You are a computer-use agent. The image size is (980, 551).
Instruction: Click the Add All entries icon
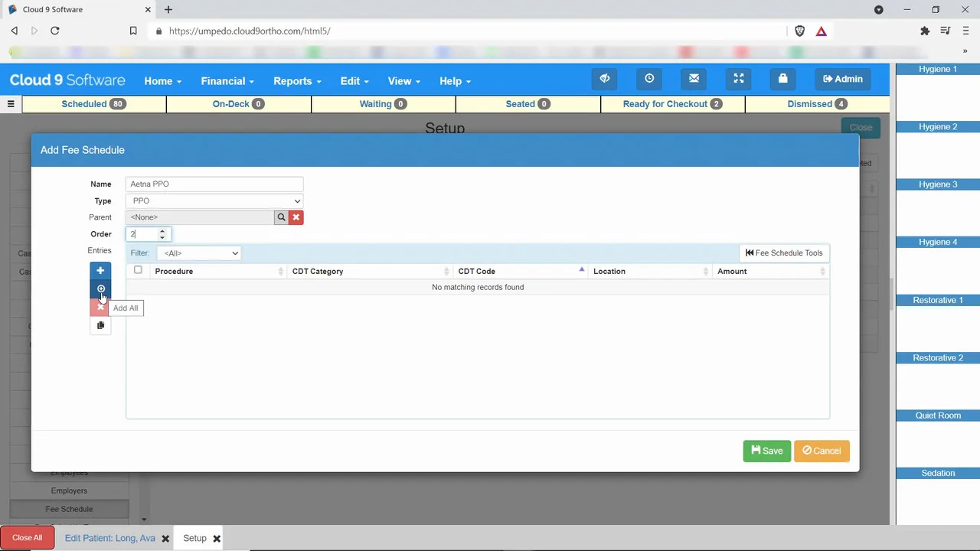(x=100, y=289)
